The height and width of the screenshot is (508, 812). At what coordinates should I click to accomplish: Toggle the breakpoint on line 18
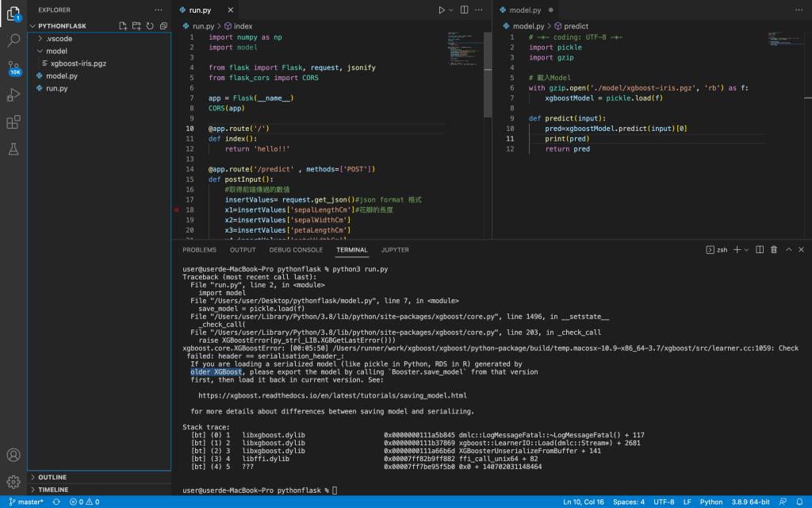pyautogui.click(x=177, y=210)
